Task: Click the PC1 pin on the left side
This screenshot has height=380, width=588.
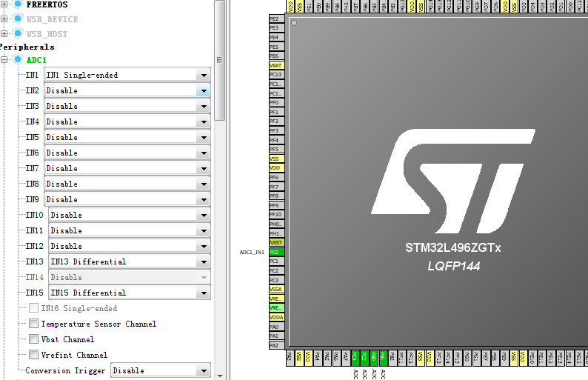Action: (276, 261)
